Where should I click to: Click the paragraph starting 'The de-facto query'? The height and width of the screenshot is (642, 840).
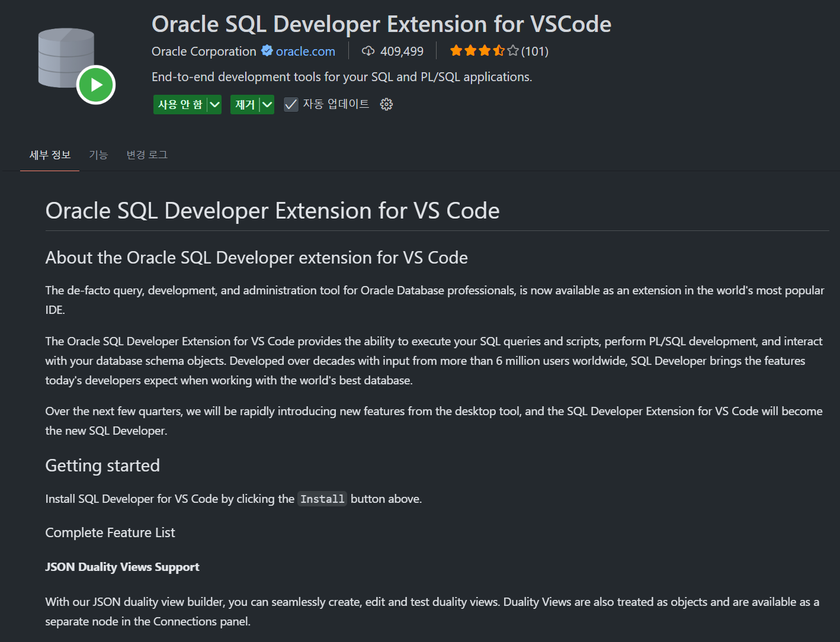[435, 300]
